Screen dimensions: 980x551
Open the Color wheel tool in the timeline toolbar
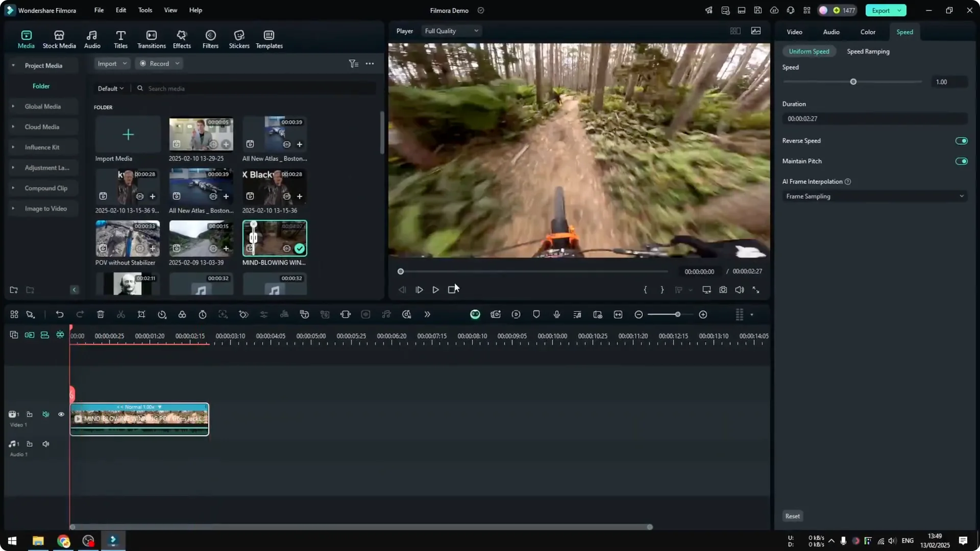pos(182,314)
